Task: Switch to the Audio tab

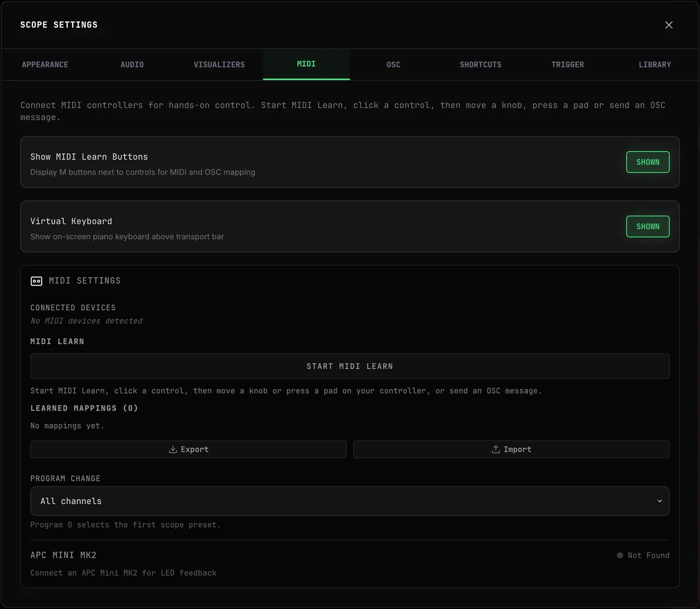Action: (x=132, y=65)
